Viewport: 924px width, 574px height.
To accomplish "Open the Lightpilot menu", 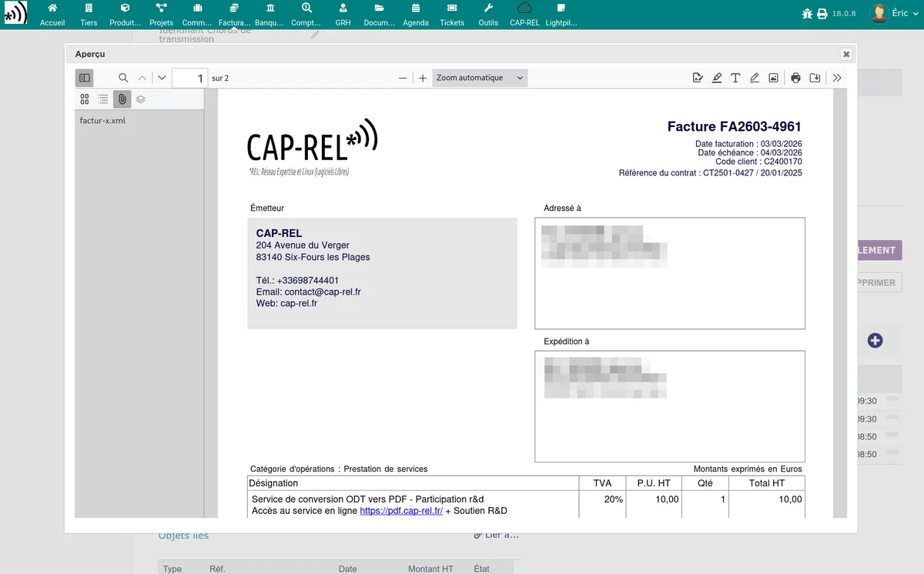I will [x=561, y=15].
